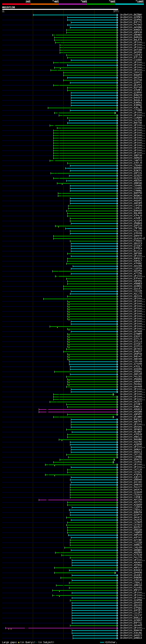Click the =100char. scale legend

(x=108, y=642)
